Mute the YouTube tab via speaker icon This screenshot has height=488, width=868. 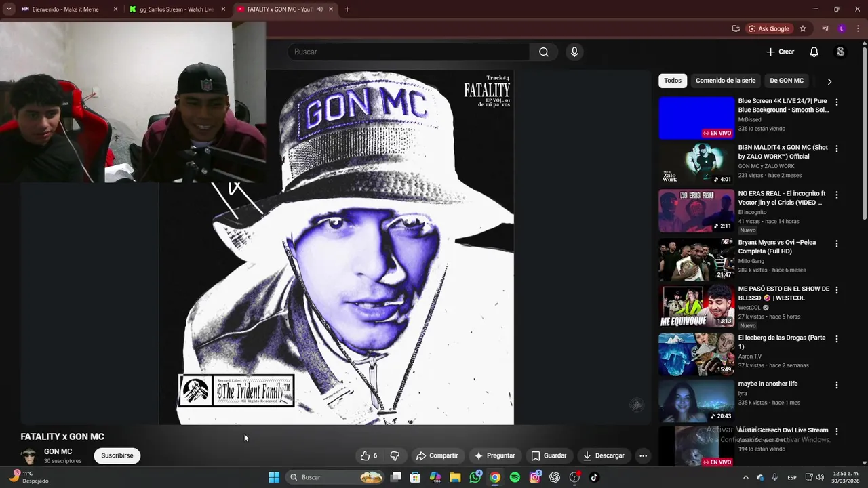319,9
